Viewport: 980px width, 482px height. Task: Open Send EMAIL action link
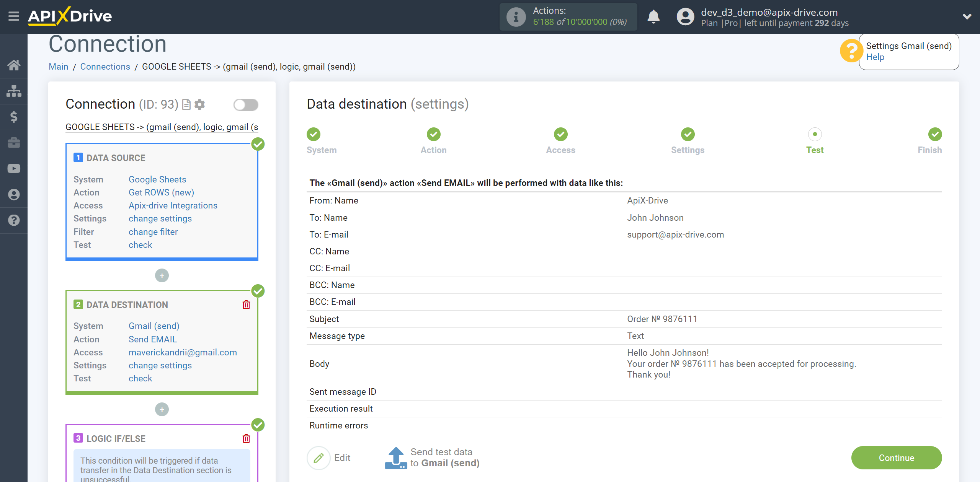152,339
